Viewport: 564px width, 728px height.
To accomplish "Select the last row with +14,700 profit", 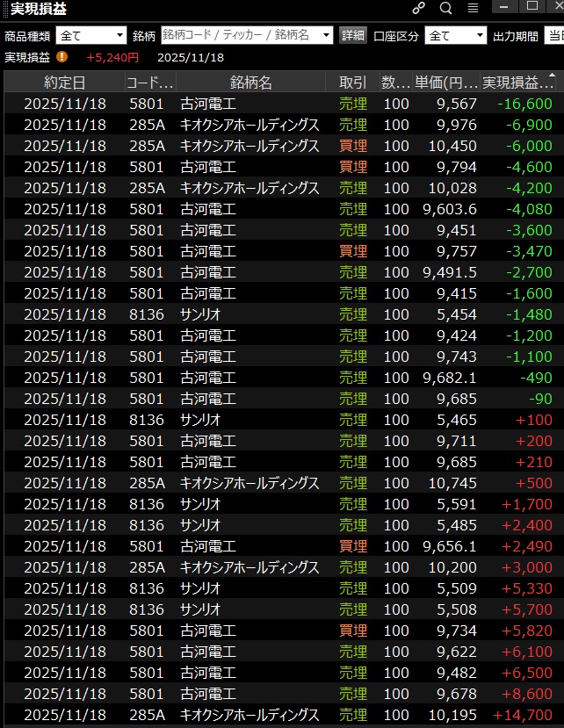I will tap(281, 715).
